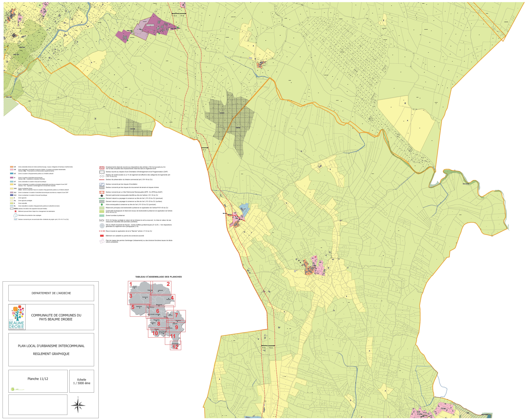Click the orange triangles SPR heritage site symbol
Viewport: 531px width, 420px height.
102,192
